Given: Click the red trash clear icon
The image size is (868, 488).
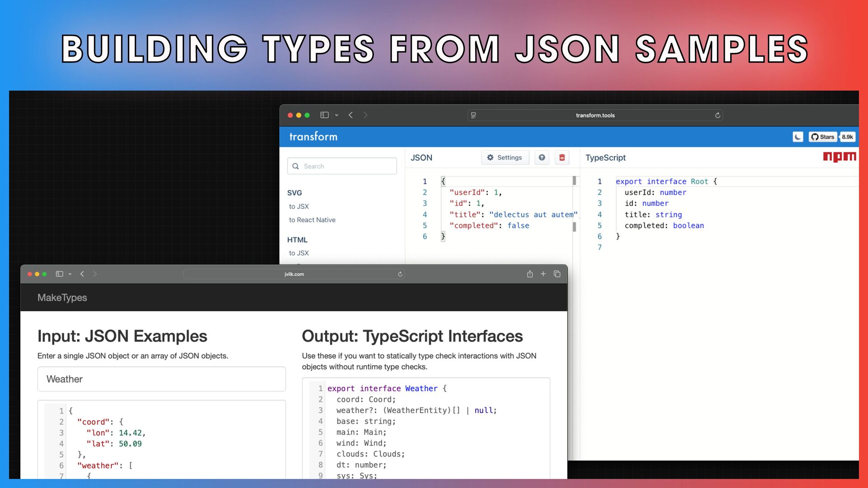Looking at the screenshot, I should coord(562,158).
